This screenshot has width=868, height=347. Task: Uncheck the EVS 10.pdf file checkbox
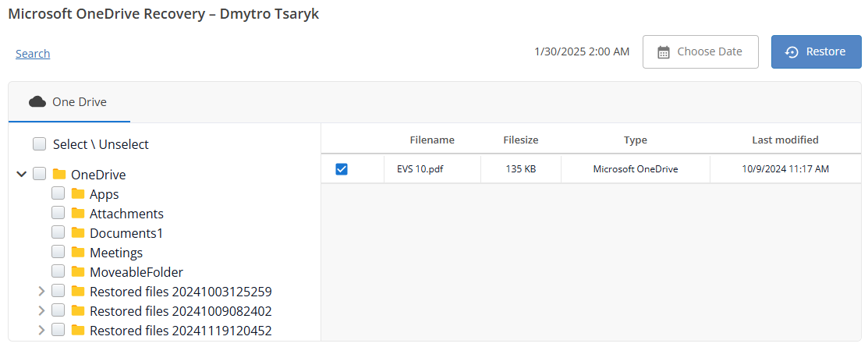342,168
